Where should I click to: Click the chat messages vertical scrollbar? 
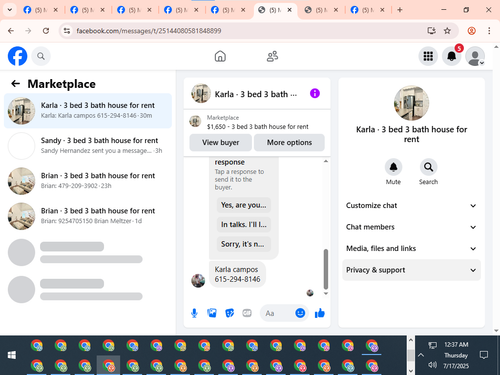[x=326, y=269]
